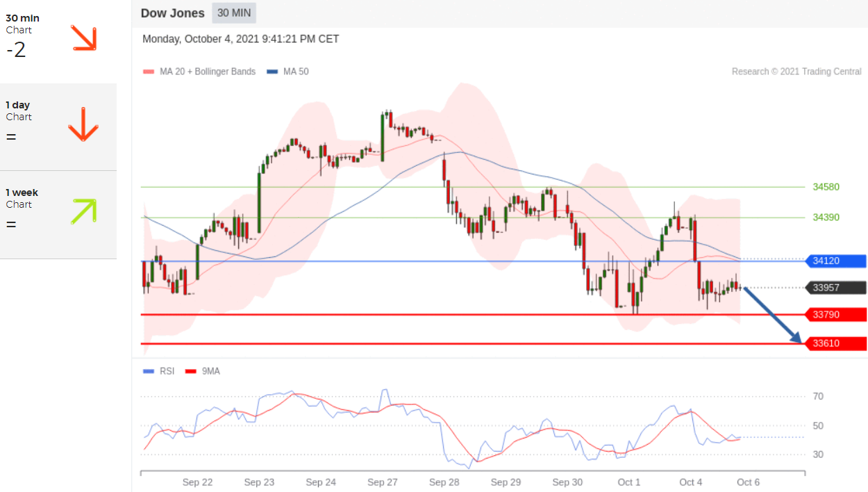Click the 'MA 50' legend label
The image size is (868, 492).
coord(296,72)
